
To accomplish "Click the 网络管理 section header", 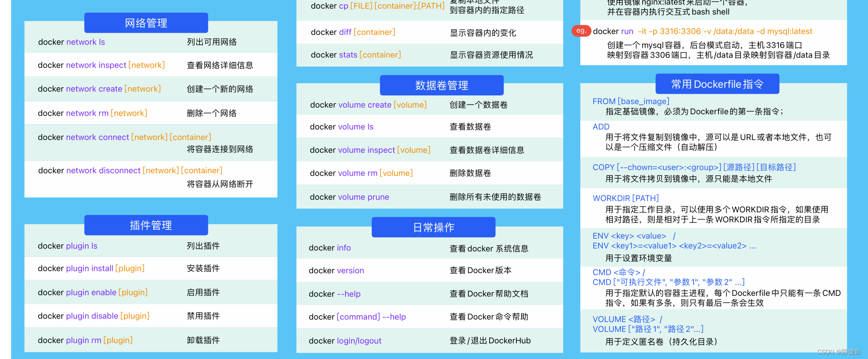I will 146,23.
